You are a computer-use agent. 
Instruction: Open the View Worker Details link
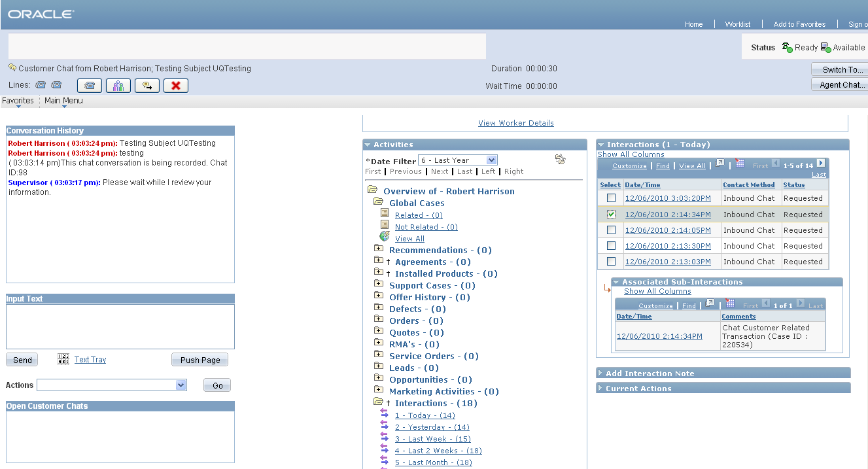point(515,123)
